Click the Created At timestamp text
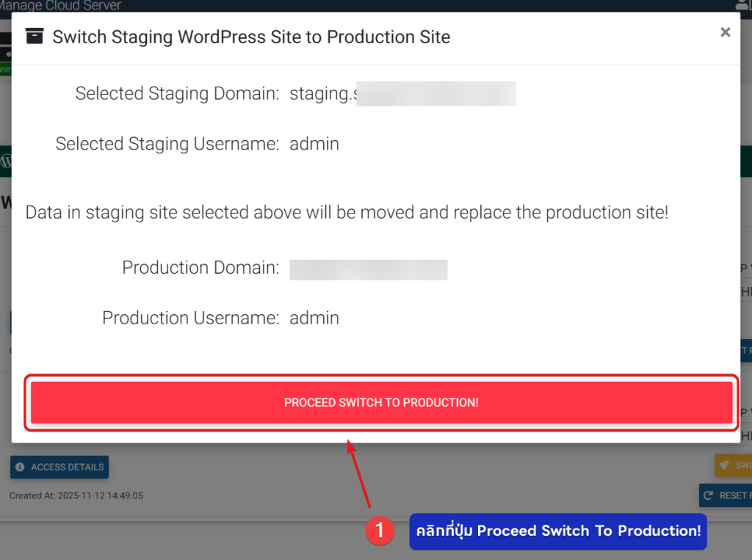 coord(76,495)
